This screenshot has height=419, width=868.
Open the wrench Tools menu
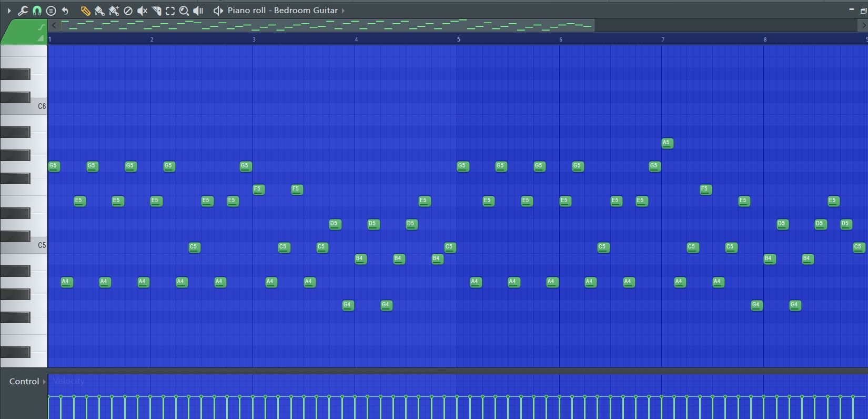tap(23, 11)
